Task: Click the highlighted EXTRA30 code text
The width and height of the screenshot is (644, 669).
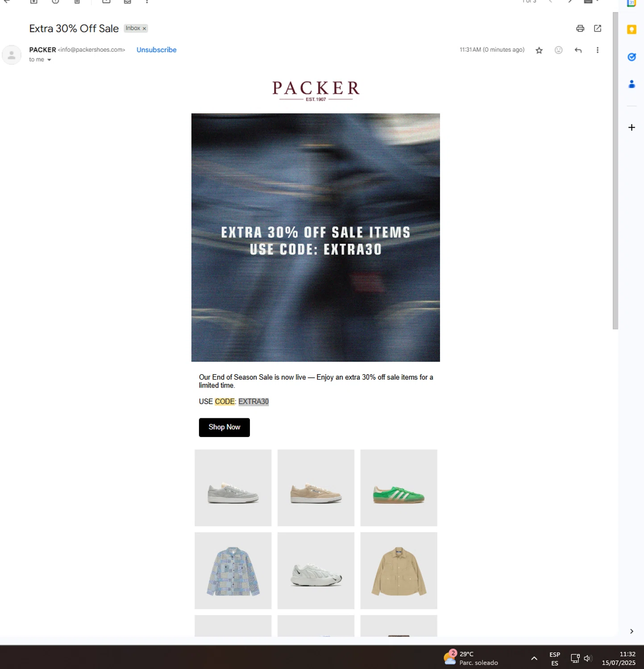Action: 253,401
